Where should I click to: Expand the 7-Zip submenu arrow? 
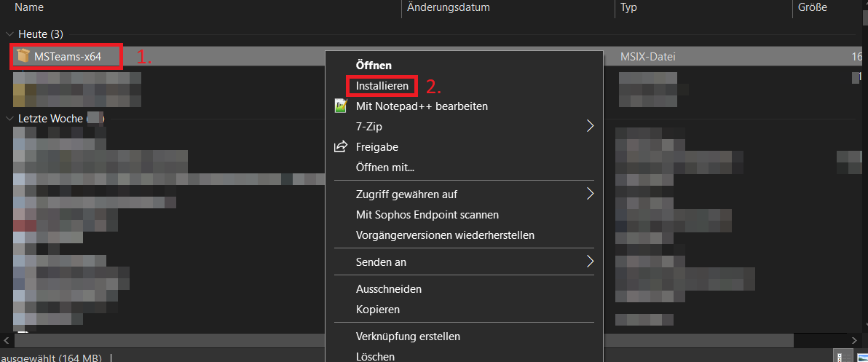(x=590, y=126)
